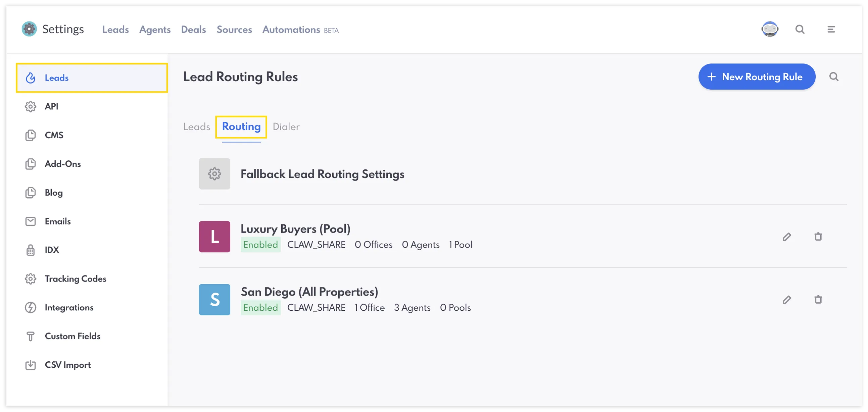
Task: Click the Integrations lightning bolt icon
Action: 30,307
